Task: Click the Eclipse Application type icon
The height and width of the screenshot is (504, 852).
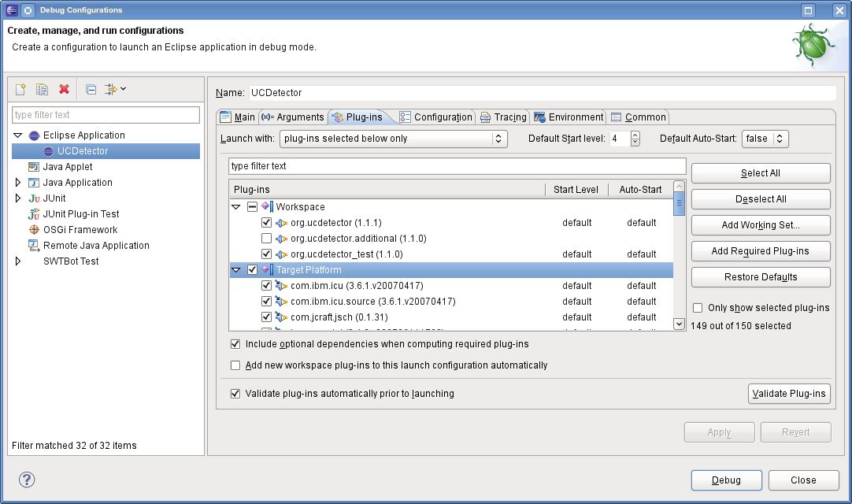Action: tap(34, 135)
